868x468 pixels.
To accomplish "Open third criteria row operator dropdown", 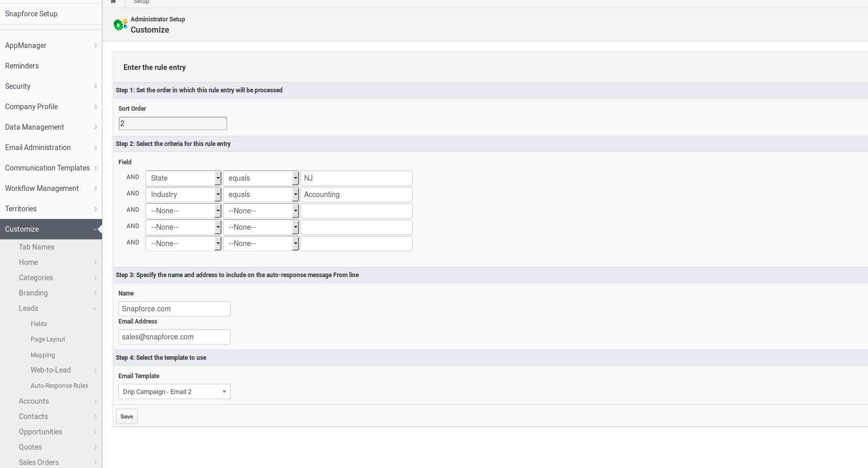I will 261,211.
